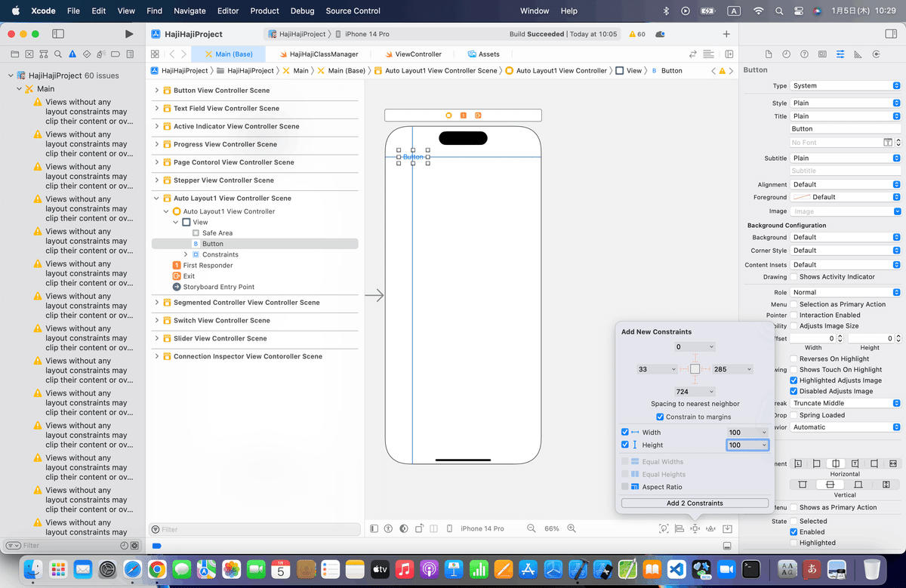Select First Responder in outline
The image size is (906, 588).
[x=208, y=266]
